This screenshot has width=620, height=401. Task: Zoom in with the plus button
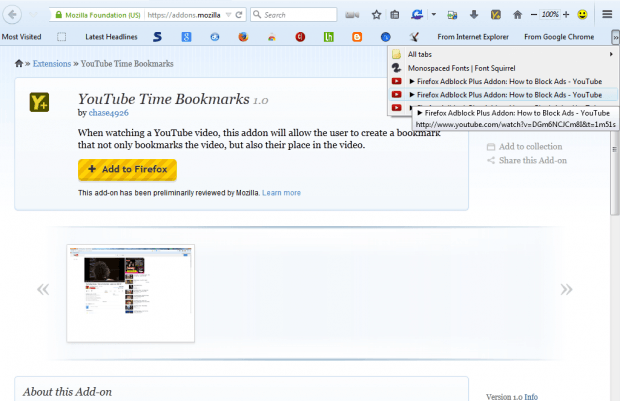point(566,15)
